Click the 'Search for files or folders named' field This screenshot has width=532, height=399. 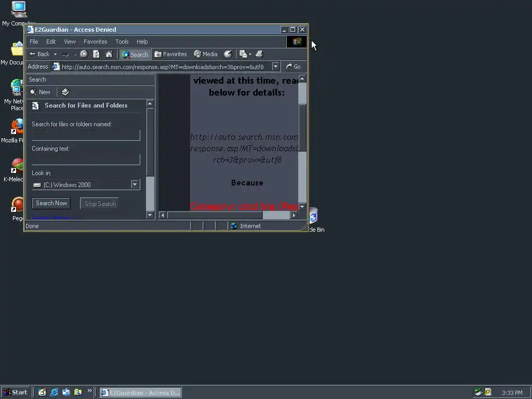(86, 135)
